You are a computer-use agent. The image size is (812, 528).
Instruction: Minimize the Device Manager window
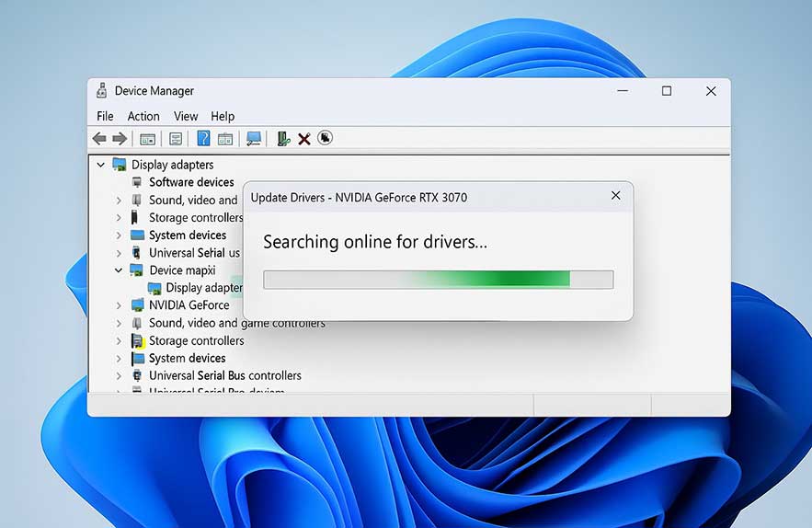[x=623, y=91]
